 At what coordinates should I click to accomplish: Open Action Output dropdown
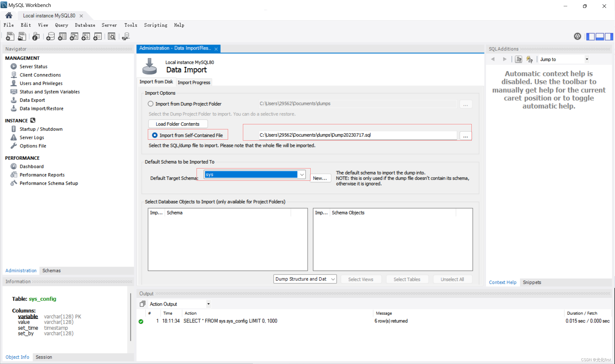(x=208, y=304)
